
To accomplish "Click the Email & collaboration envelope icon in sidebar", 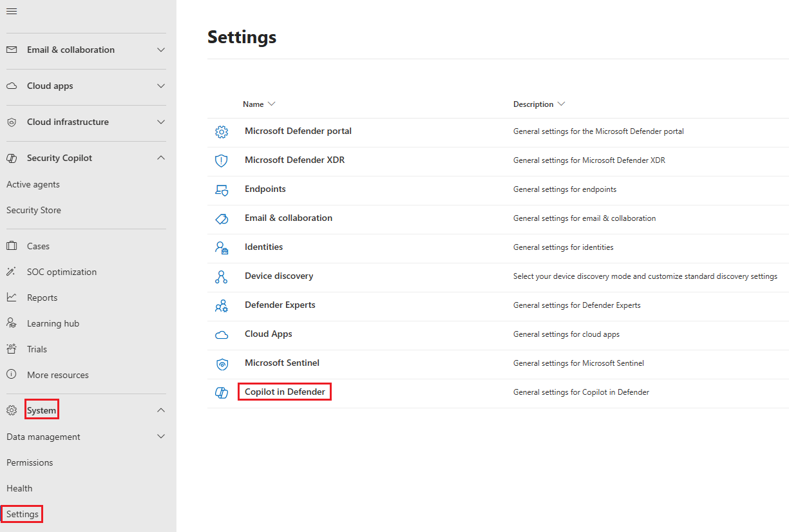I will tap(12, 50).
